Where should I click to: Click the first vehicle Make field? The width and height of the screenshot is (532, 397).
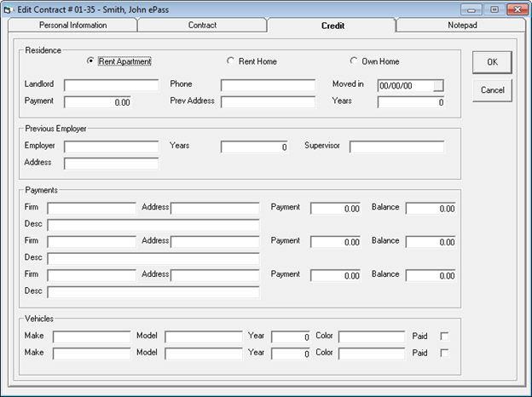click(x=91, y=337)
